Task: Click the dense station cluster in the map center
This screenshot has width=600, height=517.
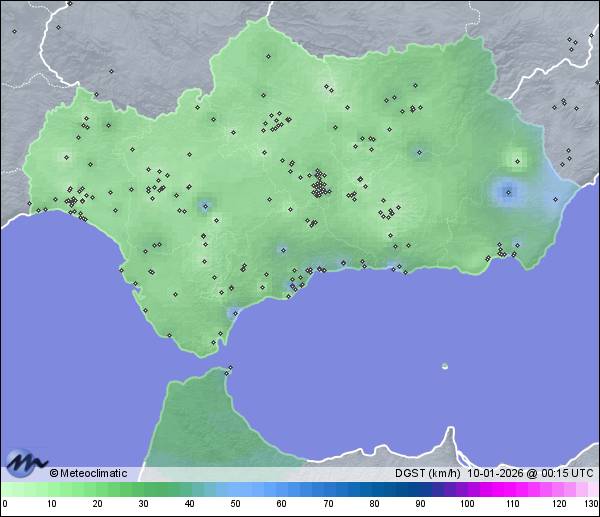Action: point(319,185)
